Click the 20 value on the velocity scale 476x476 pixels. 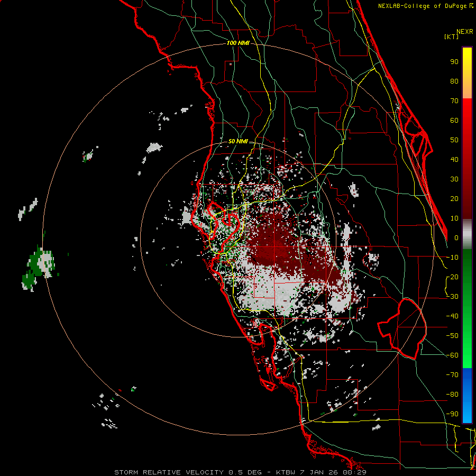pyautogui.click(x=454, y=199)
